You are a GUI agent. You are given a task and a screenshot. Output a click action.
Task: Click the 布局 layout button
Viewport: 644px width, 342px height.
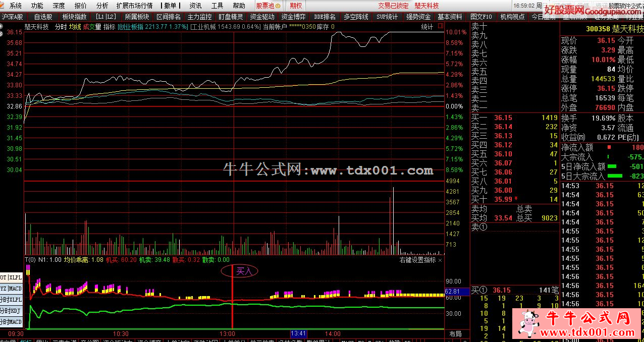(x=455, y=334)
